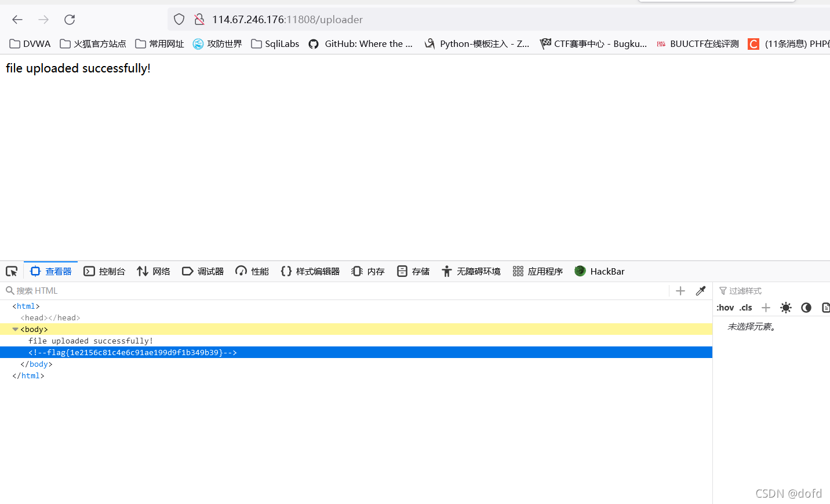The image size is (830, 504).
Task: Open the CTF赛事中心 - Bugku bookmark
Action: (x=594, y=44)
